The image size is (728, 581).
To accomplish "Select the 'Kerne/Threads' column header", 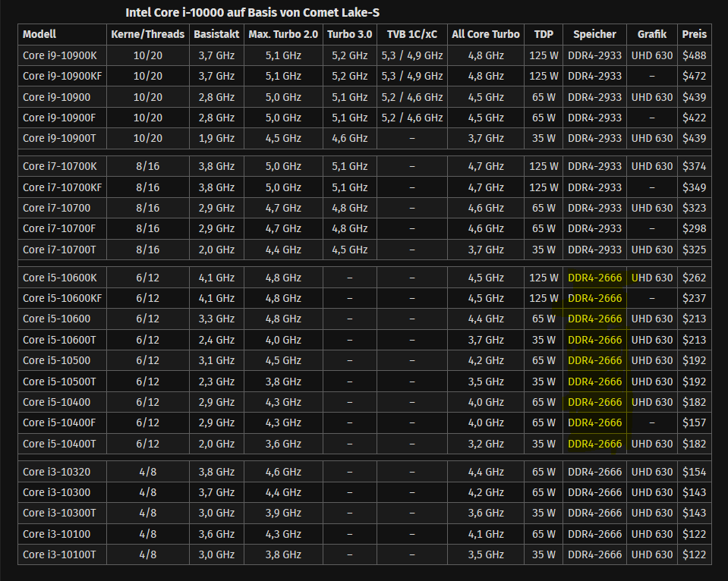I will coord(147,34).
